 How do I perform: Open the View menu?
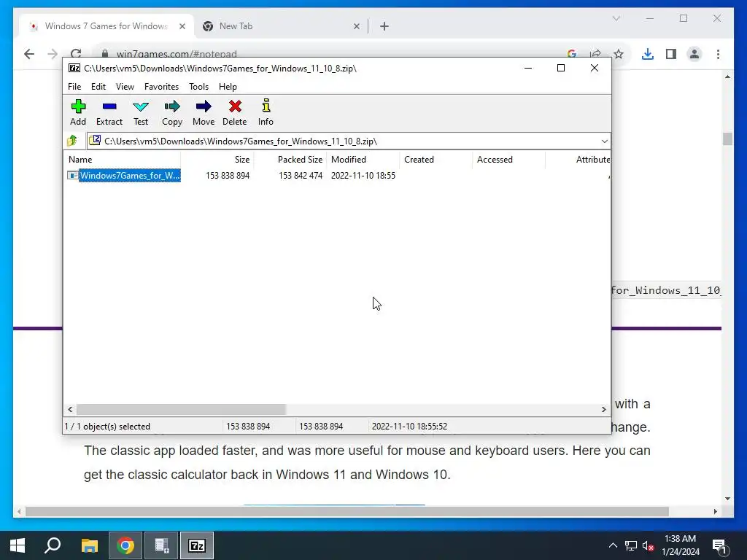pyautogui.click(x=125, y=87)
